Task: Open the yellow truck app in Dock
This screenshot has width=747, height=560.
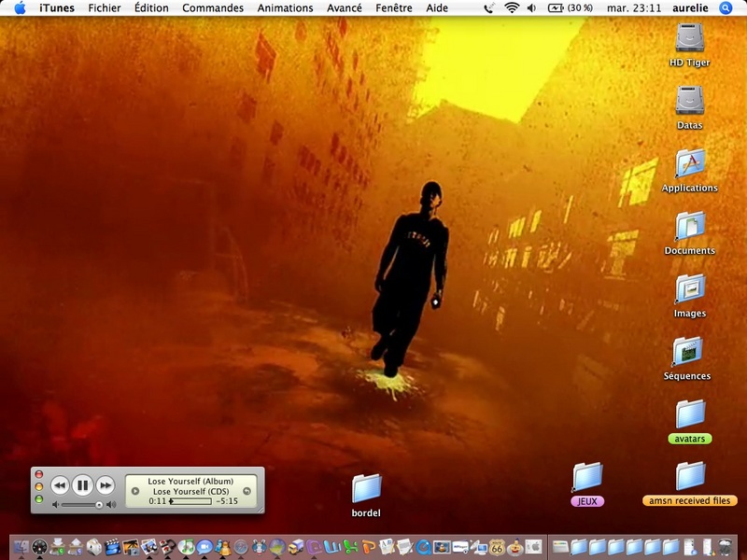Action: point(296,547)
